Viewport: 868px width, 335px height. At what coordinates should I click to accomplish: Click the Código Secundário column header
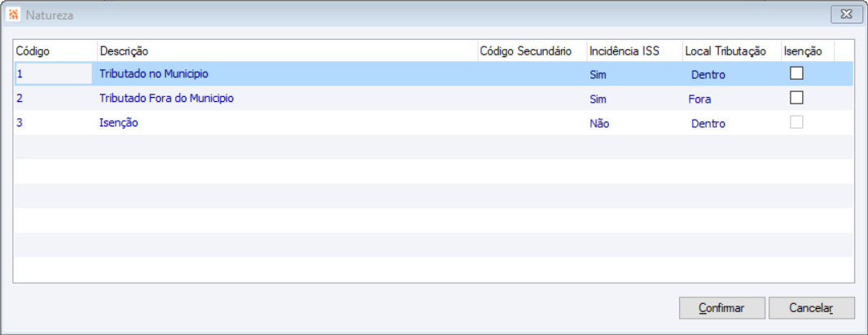(531, 51)
